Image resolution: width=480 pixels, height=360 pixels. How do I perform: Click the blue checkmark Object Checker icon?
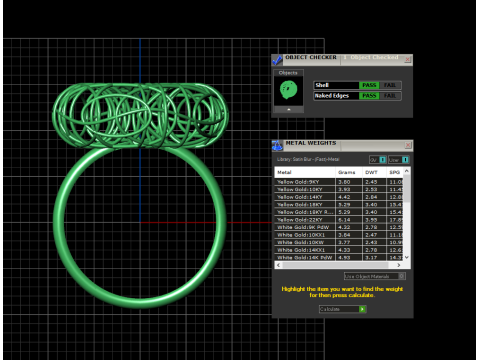click(x=277, y=60)
